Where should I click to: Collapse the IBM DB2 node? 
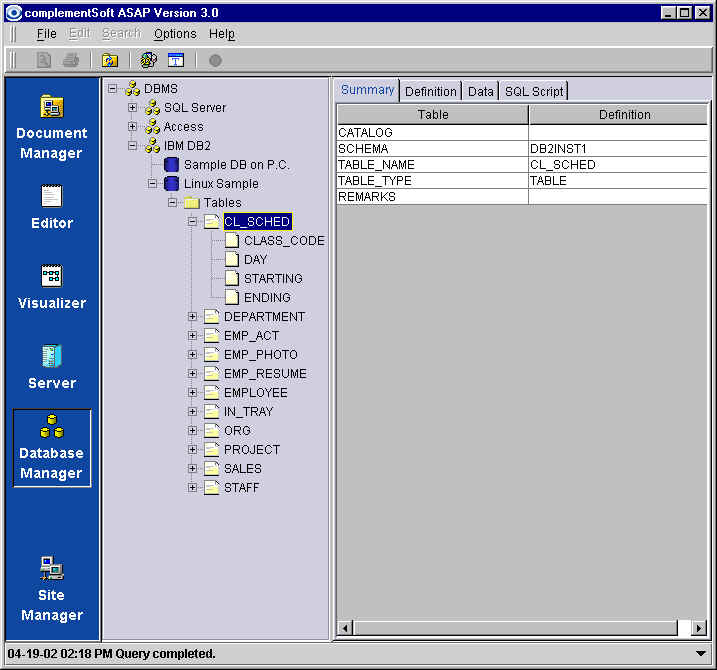(x=133, y=145)
